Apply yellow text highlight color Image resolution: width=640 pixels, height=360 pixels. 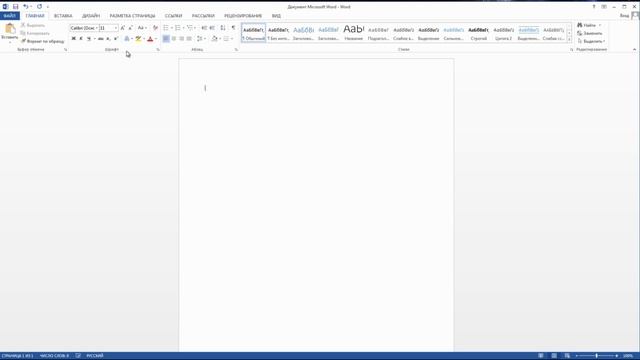(x=138, y=39)
